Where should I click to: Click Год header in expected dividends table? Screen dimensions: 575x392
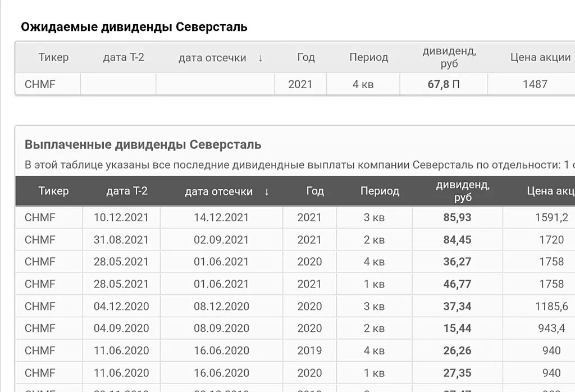tap(306, 57)
